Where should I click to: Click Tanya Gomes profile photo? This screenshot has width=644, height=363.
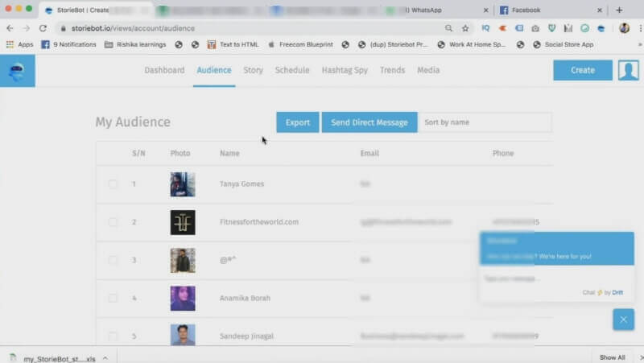[183, 184]
